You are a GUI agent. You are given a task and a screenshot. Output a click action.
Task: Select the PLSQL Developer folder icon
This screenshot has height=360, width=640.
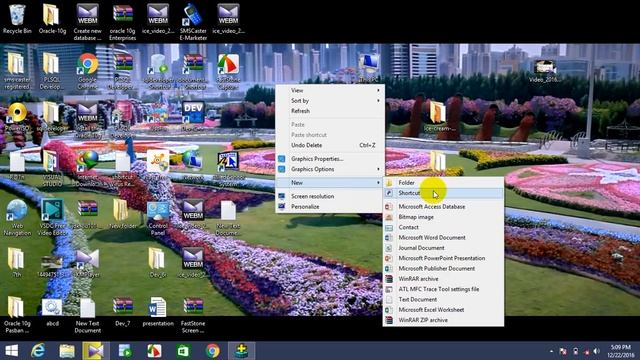pyautogui.click(x=52, y=71)
